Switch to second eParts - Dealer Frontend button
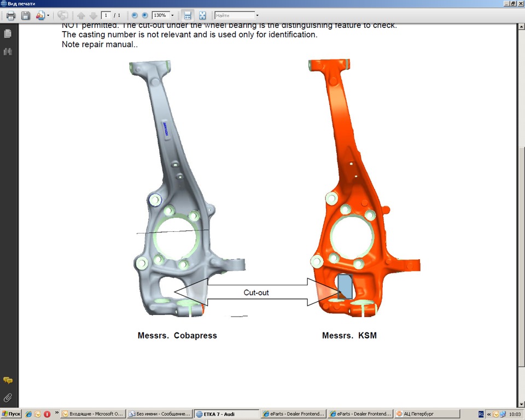 click(360, 414)
